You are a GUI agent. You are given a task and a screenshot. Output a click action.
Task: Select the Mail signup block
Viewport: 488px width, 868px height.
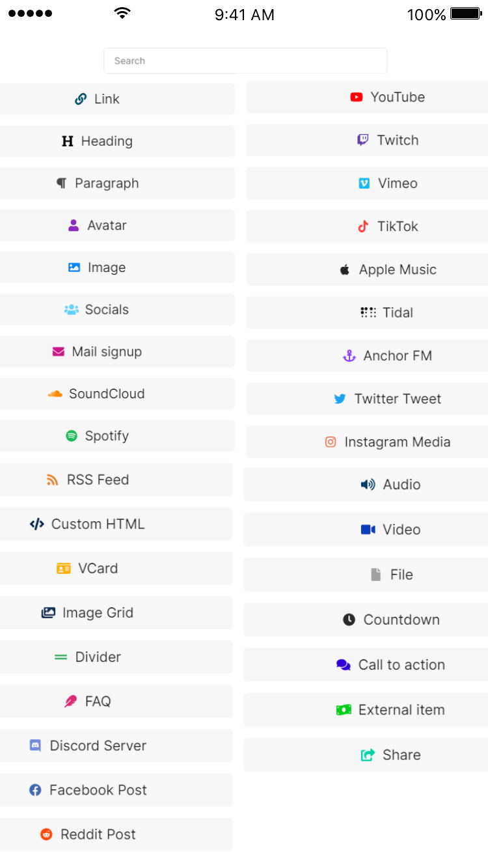tap(117, 352)
